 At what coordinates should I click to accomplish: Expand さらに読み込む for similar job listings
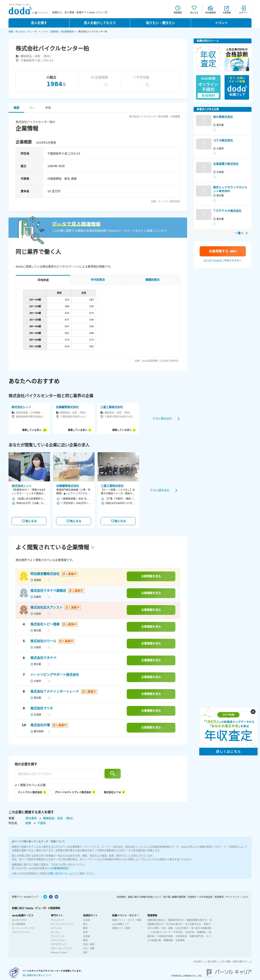[x=163, y=490]
